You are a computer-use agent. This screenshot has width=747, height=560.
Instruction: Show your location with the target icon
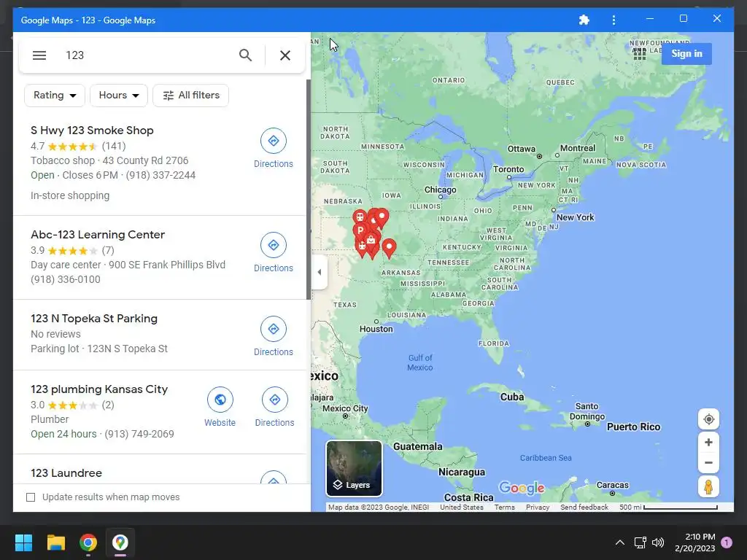point(708,419)
